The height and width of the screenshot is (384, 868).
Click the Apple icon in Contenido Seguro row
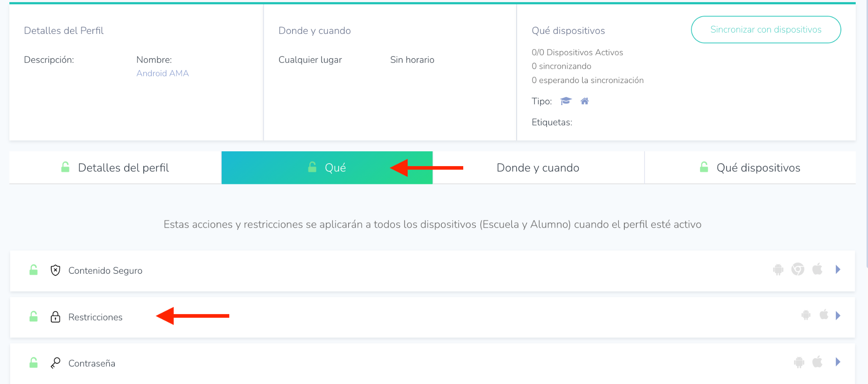[818, 269]
